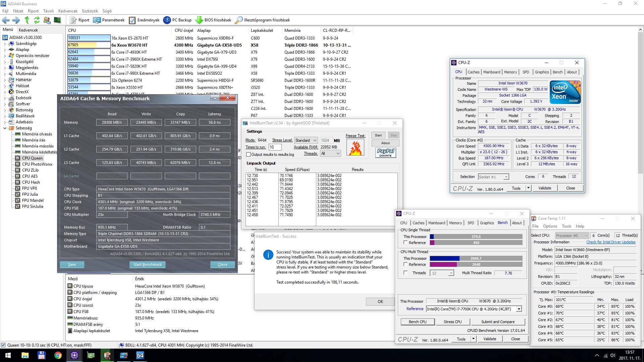
Task: Open the Eredmények toolbar item
Action: click(x=144, y=20)
